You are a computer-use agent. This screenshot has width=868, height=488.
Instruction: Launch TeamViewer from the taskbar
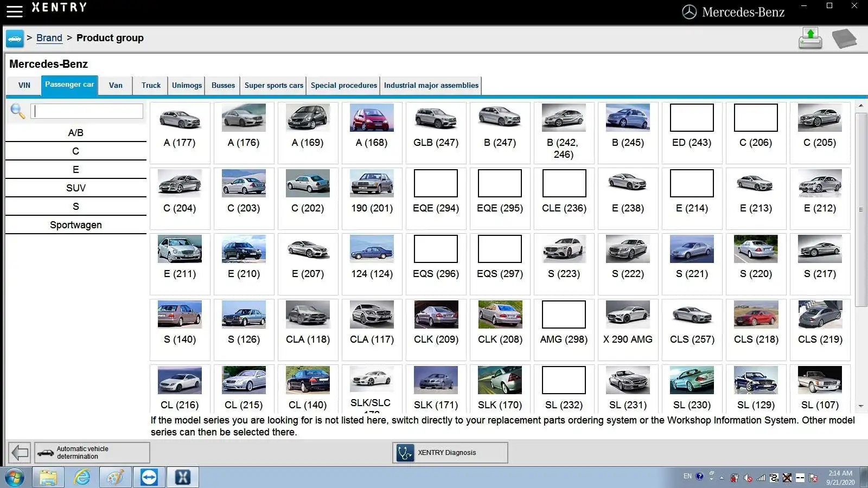point(149,477)
